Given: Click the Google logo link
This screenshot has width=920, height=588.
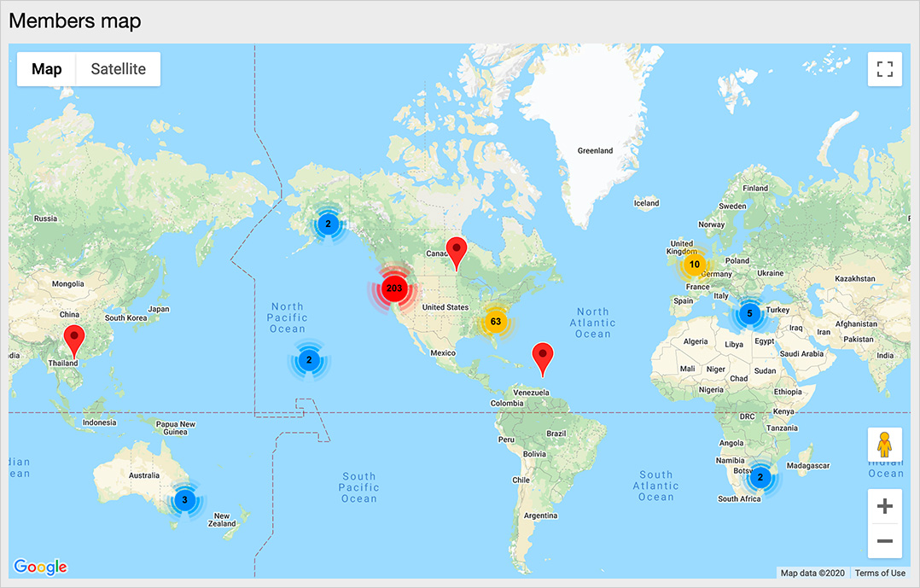Looking at the screenshot, I should click(40, 567).
